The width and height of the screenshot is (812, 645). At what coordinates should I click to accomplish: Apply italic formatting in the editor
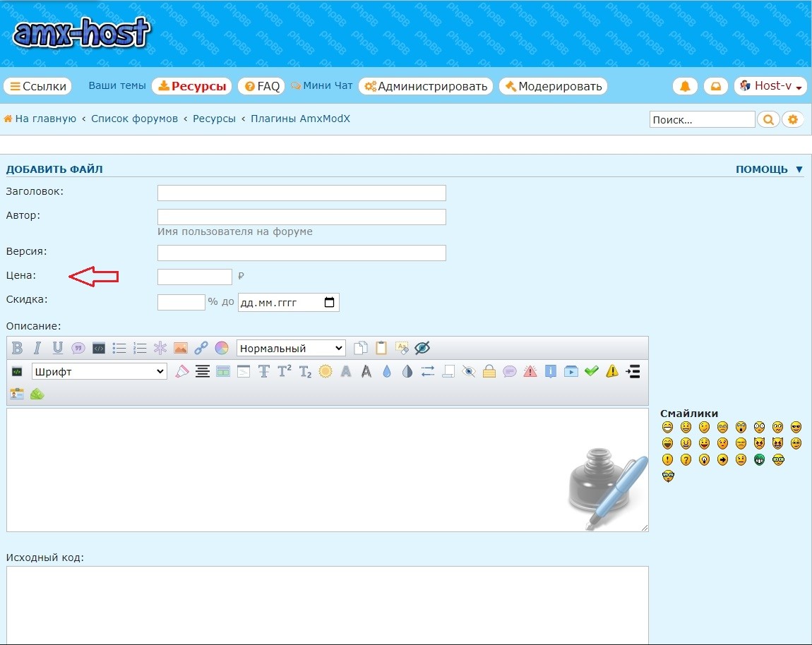click(37, 348)
